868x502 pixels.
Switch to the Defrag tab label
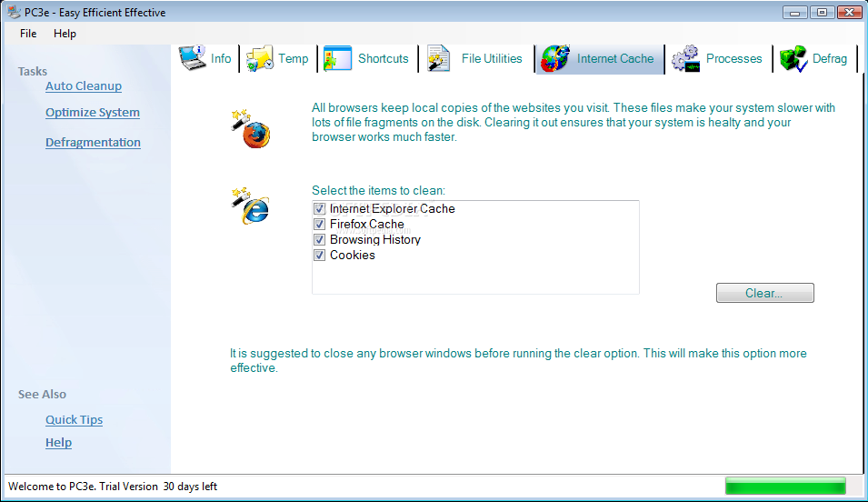click(x=830, y=59)
